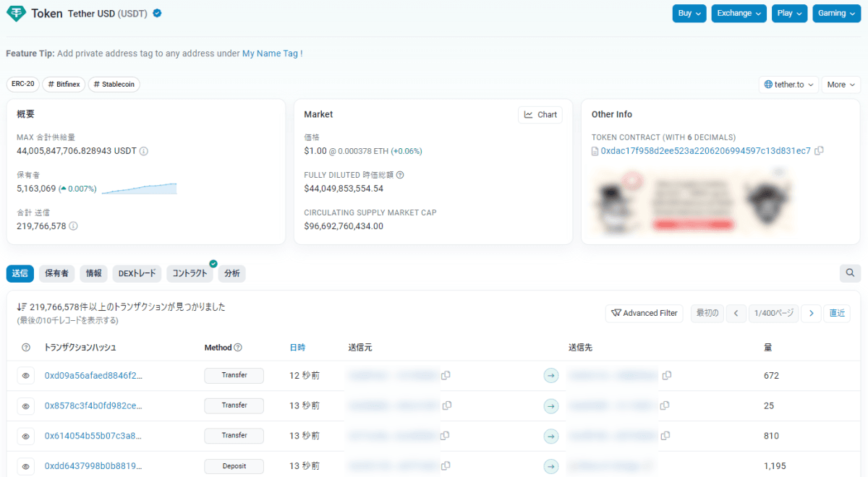This screenshot has height=477, width=868.
Task: Click the 12 秒前 timestamp
Action: click(x=305, y=376)
